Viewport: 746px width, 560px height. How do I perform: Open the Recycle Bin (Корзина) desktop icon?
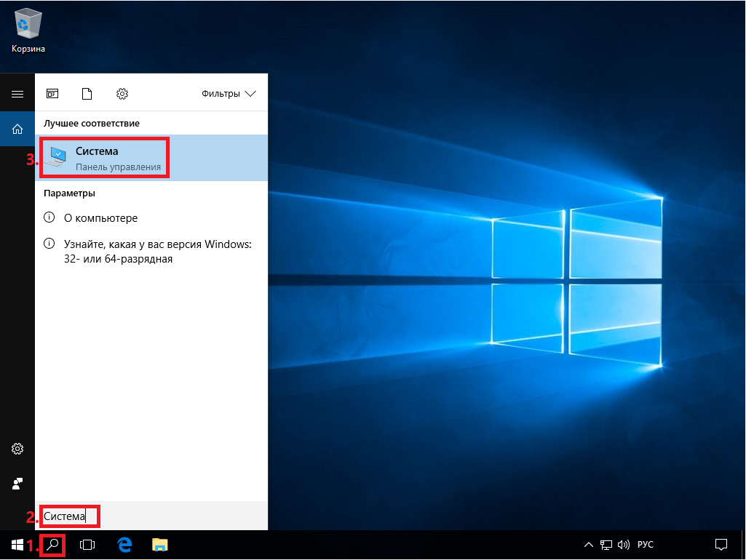click(x=28, y=29)
